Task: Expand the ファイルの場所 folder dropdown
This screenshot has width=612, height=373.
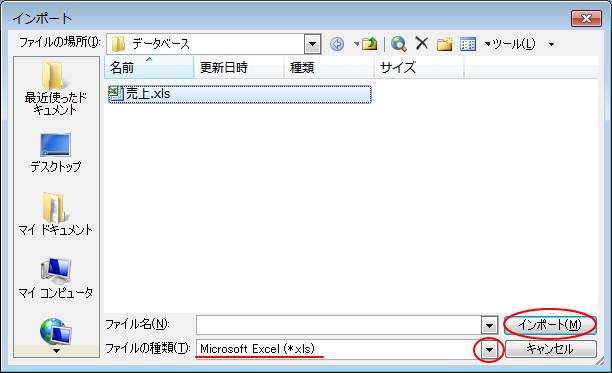Action: [312, 44]
